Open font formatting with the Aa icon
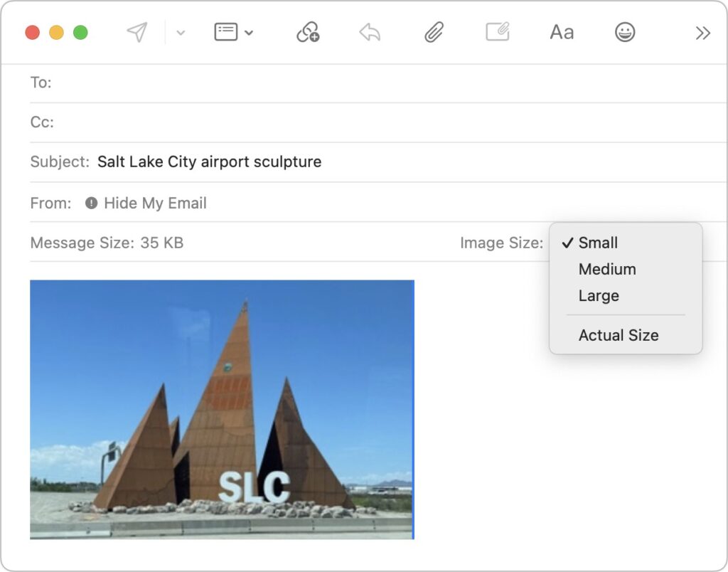Image resolution: width=728 pixels, height=572 pixels. (x=561, y=32)
